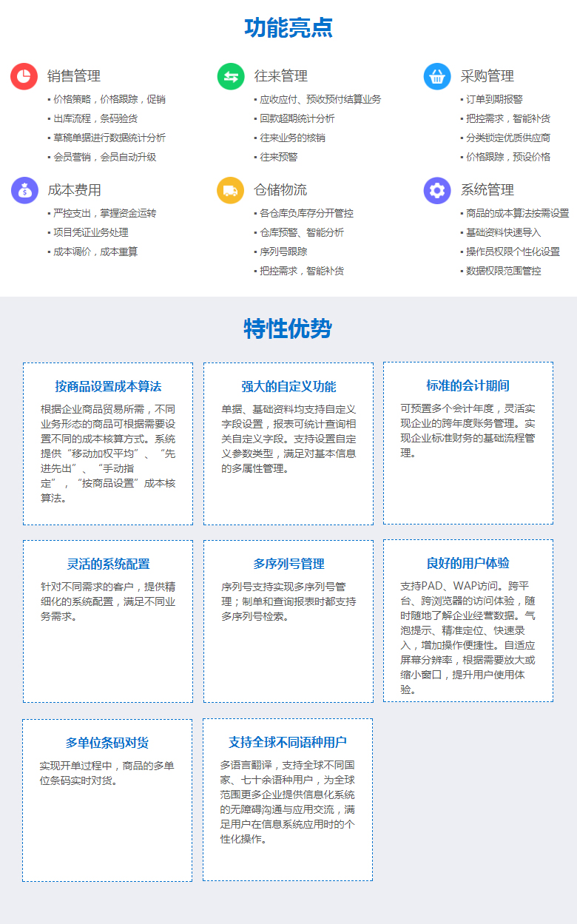The height and width of the screenshot is (924, 577).
Task: Click the 出库流程，条码验货 bullet
Action: click(x=95, y=118)
